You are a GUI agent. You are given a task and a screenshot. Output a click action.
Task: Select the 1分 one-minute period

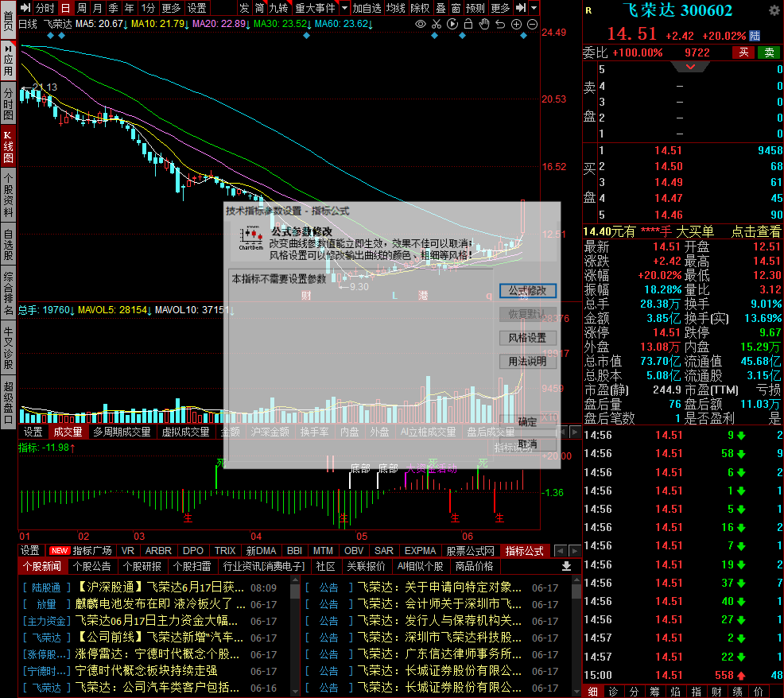coord(148,8)
